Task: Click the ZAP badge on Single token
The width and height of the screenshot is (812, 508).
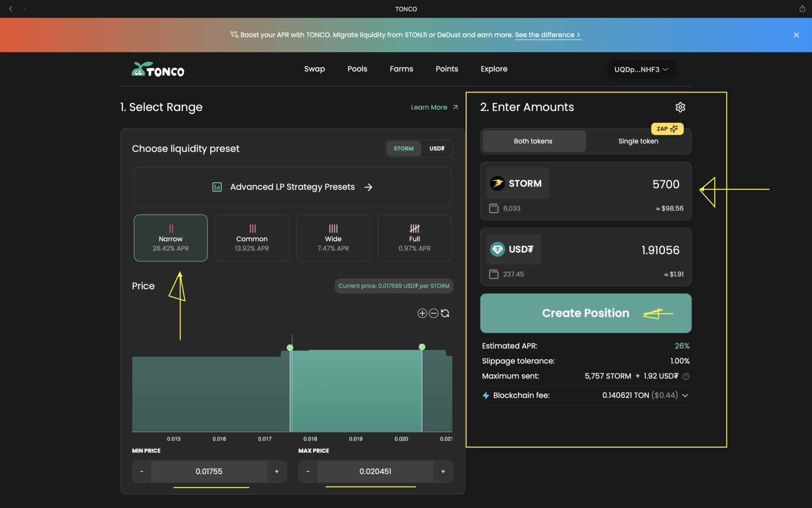Action: 667,129
